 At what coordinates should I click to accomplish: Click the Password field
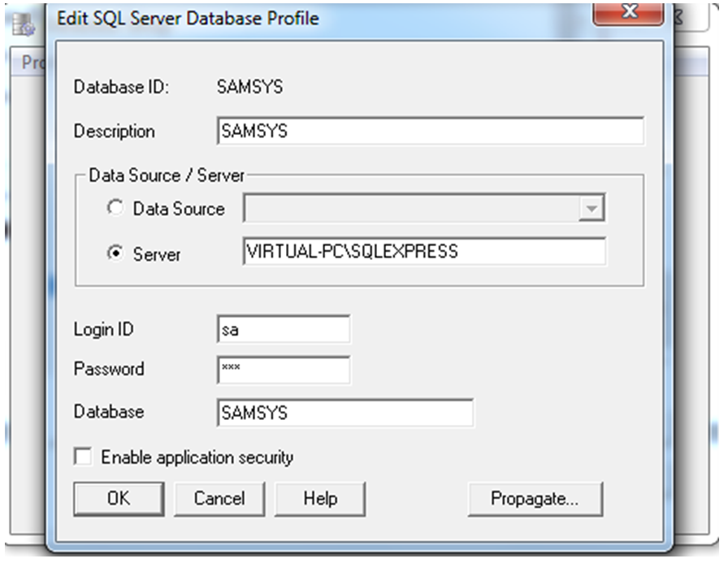284,370
